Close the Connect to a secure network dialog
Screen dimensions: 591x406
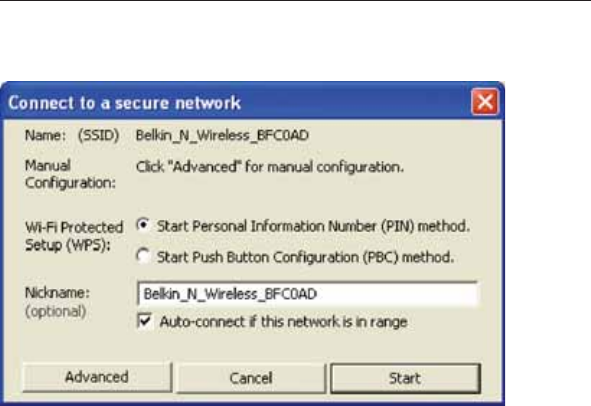pos(485,102)
